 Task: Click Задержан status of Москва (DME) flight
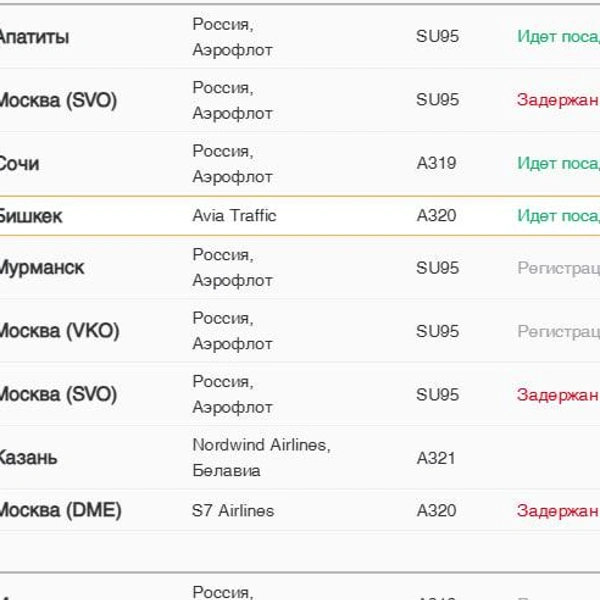(x=557, y=511)
